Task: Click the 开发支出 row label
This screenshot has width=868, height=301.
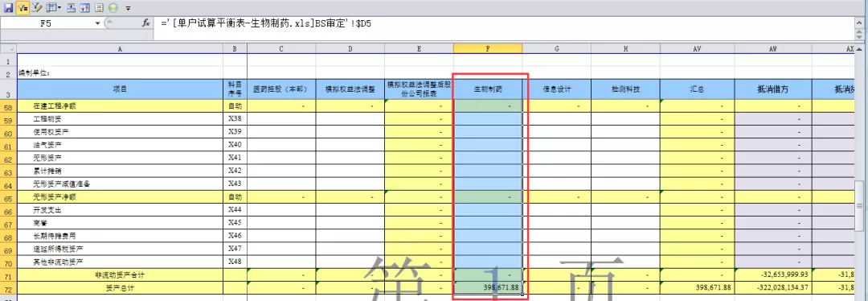Action: click(47, 209)
